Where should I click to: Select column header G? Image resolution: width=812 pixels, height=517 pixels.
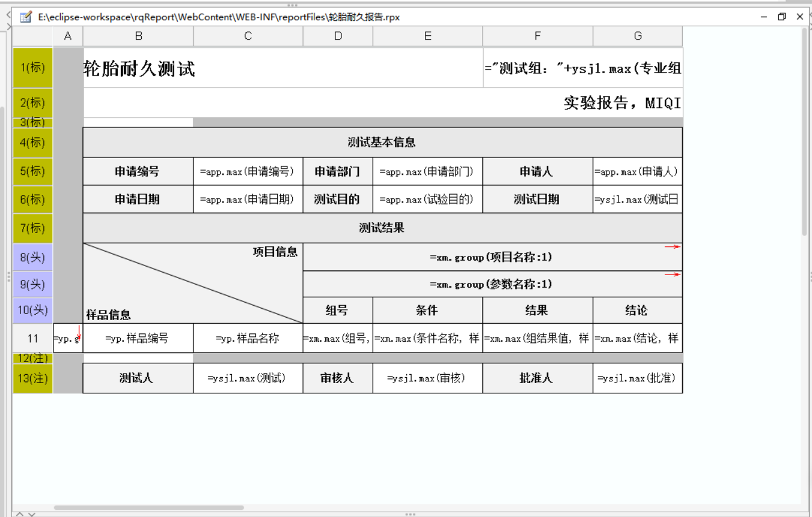(x=638, y=37)
